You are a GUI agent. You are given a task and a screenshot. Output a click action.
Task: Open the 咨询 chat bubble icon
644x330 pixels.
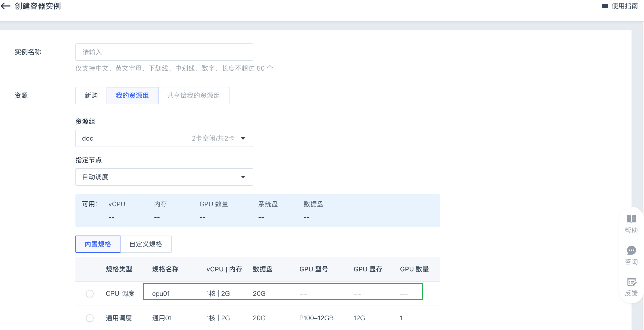[x=631, y=250]
